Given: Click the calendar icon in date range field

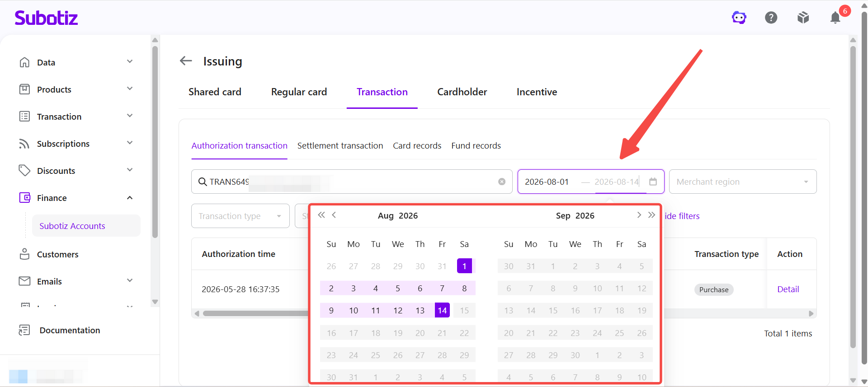Looking at the screenshot, I should 653,182.
